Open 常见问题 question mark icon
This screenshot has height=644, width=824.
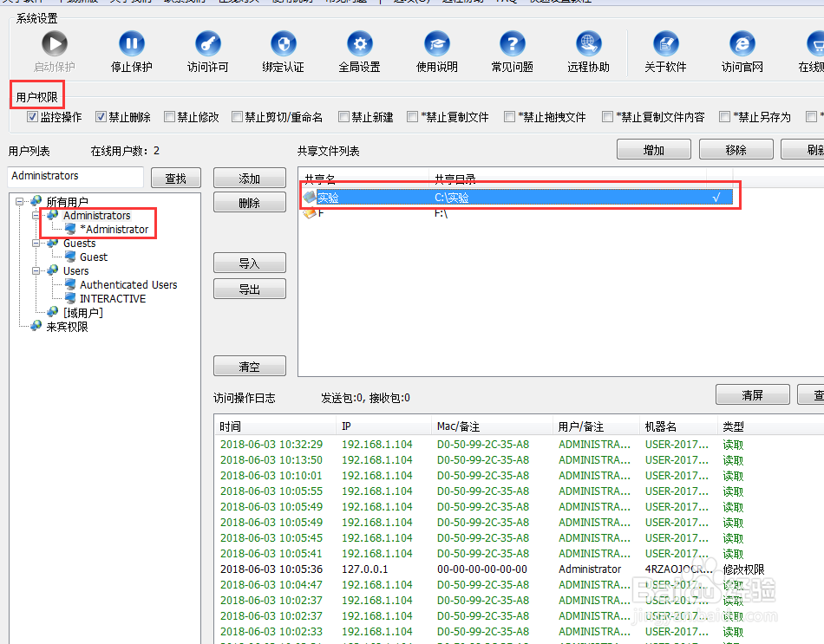pos(513,43)
